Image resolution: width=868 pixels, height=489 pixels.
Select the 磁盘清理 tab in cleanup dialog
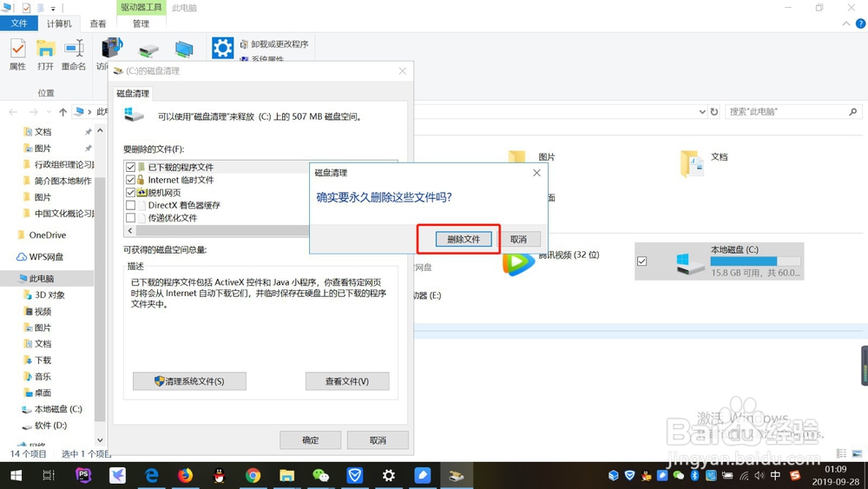pyautogui.click(x=133, y=94)
